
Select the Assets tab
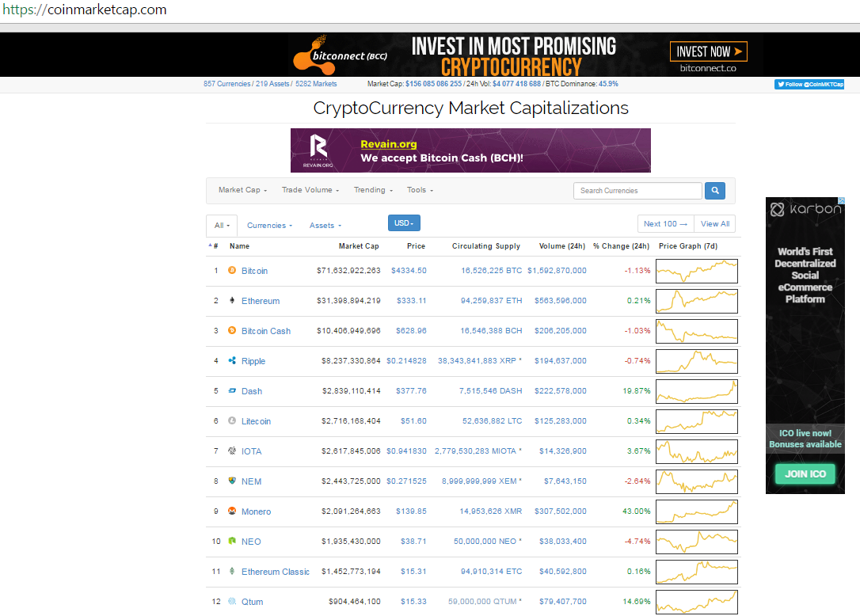325,226
